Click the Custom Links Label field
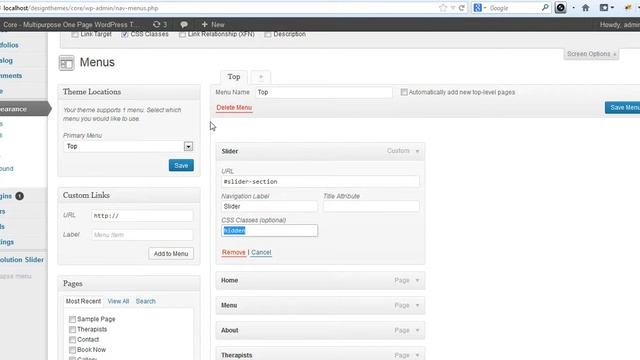This screenshot has width=640, height=360. [x=142, y=235]
